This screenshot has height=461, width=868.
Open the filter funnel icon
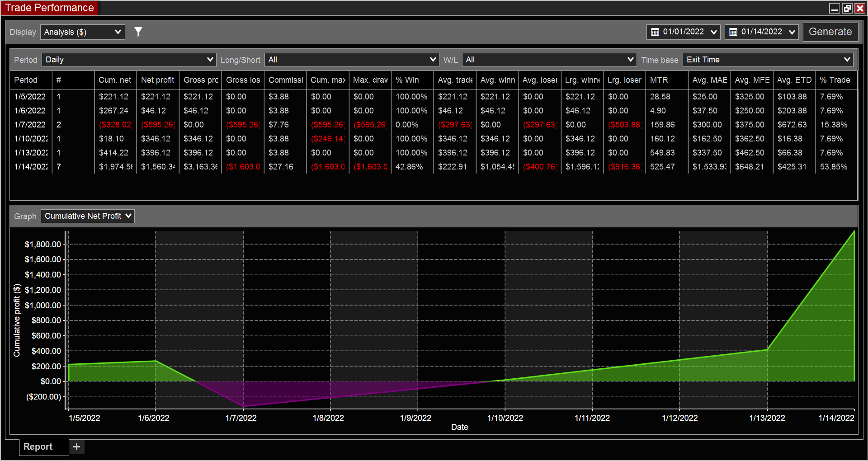point(138,32)
